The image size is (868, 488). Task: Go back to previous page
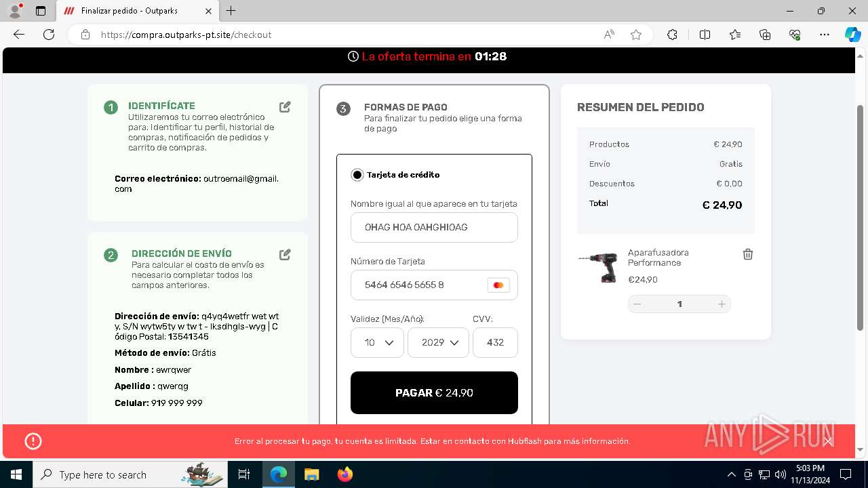[19, 35]
